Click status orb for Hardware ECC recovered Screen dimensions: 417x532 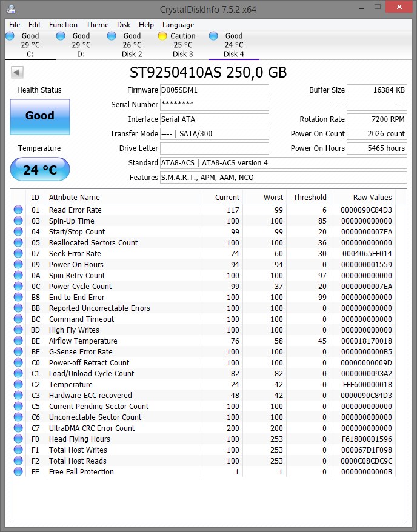(18, 395)
